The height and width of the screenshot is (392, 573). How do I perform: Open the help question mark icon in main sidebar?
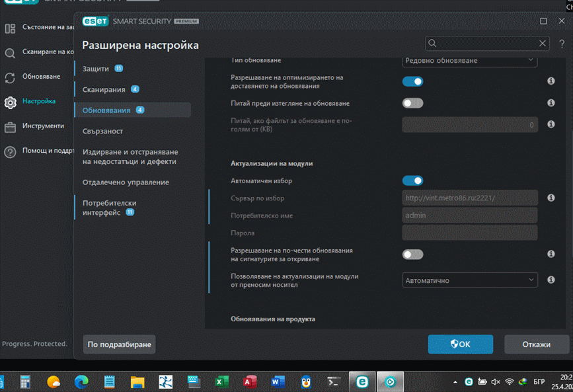coord(10,152)
